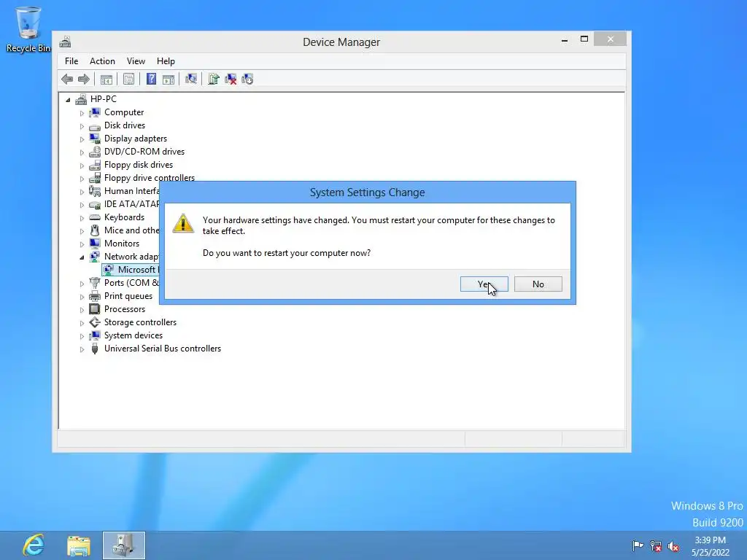Expand Floppy disk drives node
Image resolution: width=747 pixels, height=560 pixels.
[x=82, y=166]
